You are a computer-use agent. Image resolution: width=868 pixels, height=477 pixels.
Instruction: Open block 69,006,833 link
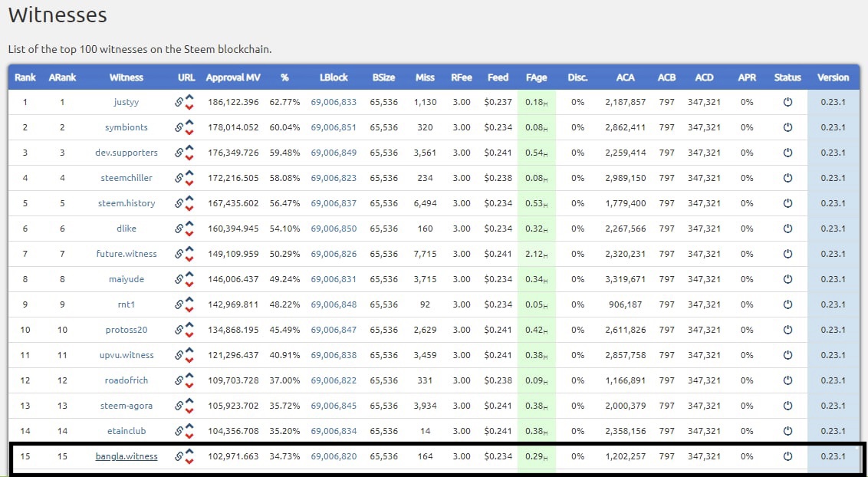point(334,102)
